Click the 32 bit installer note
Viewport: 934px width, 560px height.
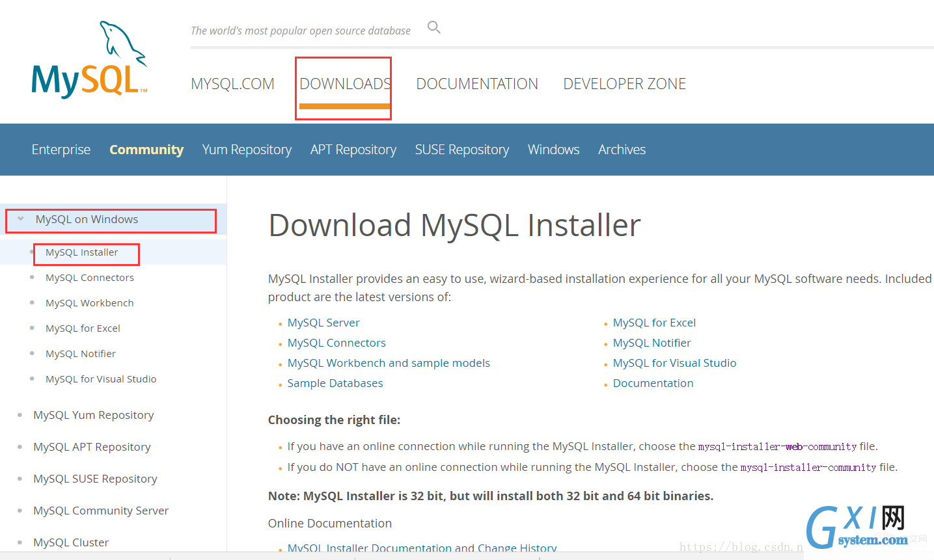coord(491,496)
